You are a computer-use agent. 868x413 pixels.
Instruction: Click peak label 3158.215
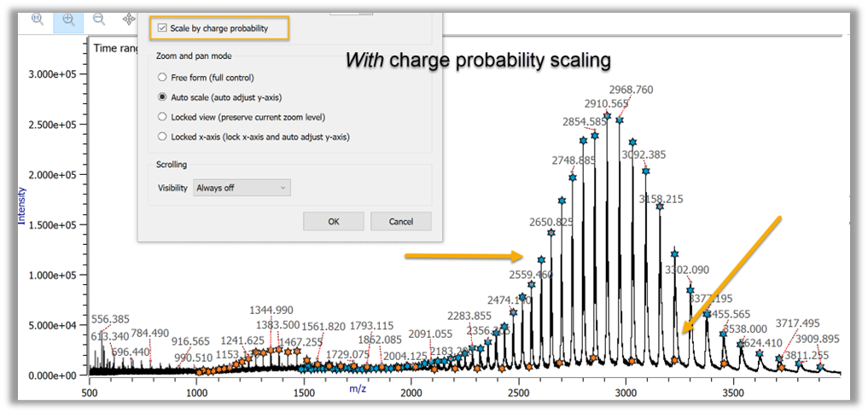[x=661, y=199]
